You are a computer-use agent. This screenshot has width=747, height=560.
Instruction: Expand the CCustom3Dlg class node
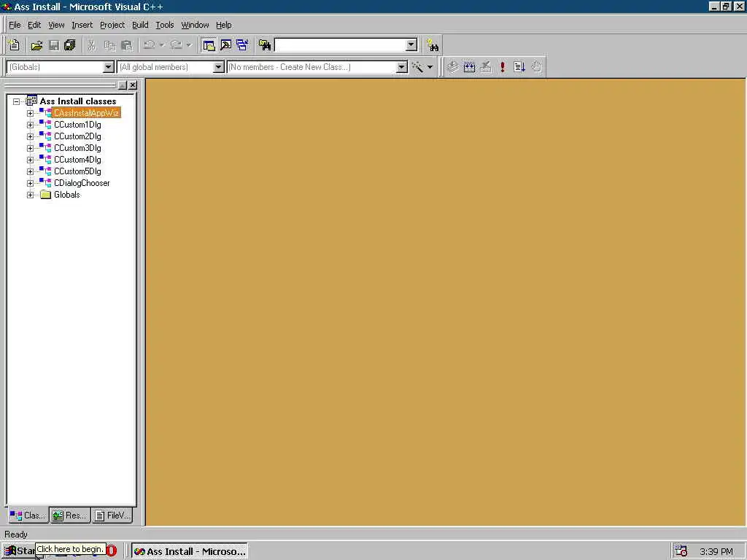(30, 148)
